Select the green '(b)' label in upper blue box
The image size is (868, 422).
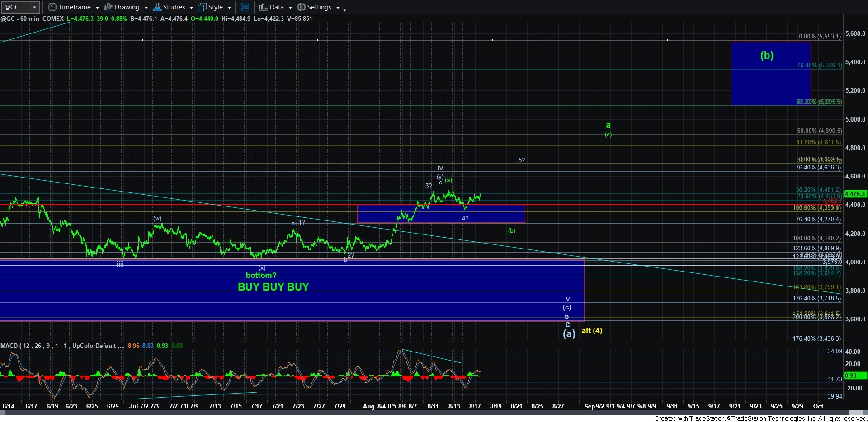coord(767,55)
